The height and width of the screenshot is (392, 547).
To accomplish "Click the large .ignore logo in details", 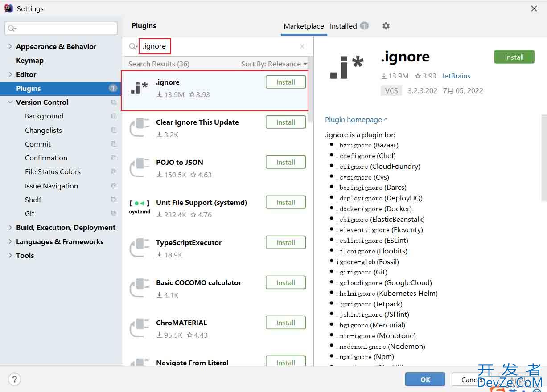I will [x=346, y=68].
